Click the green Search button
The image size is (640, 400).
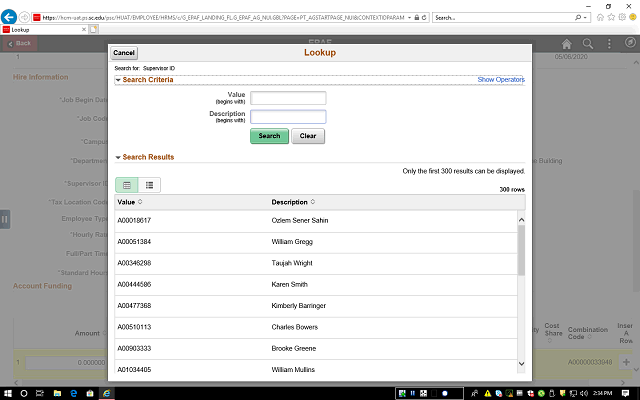pos(269,136)
